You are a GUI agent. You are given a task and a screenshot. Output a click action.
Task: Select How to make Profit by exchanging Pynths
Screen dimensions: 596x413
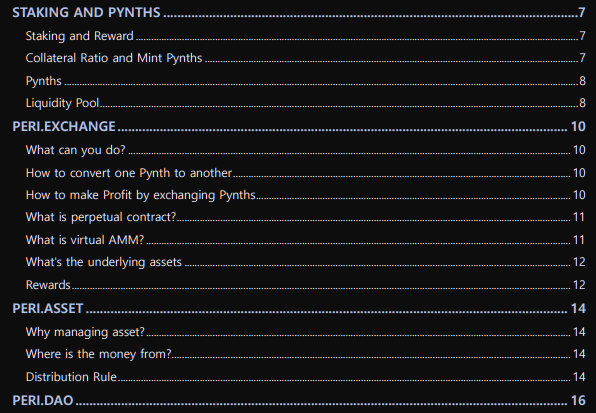[141, 195]
